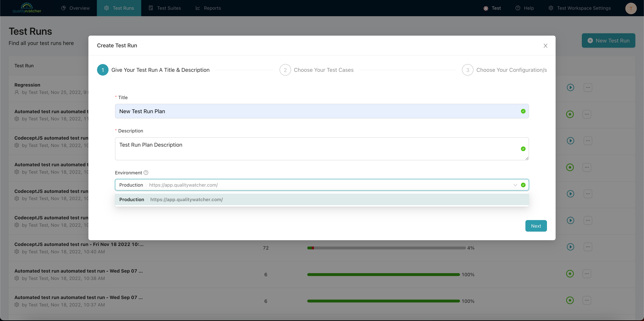
Task: Open automated test run from 10:38 AM
Action: (x=79, y=271)
